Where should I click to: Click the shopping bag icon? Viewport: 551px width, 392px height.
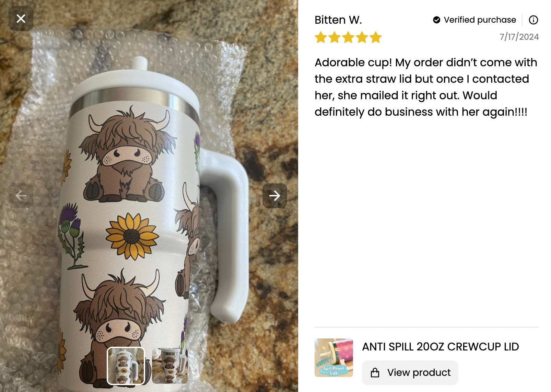coord(375,373)
